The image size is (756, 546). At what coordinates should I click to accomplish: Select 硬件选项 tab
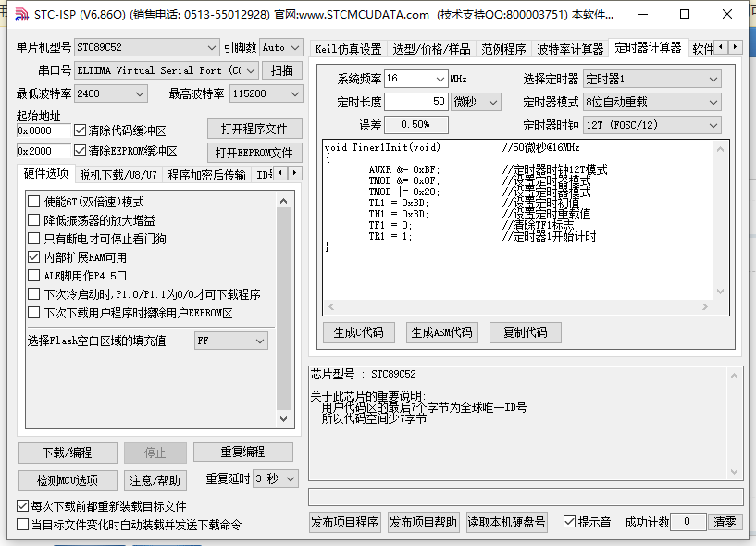pyautogui.click(x=45, y=173)
